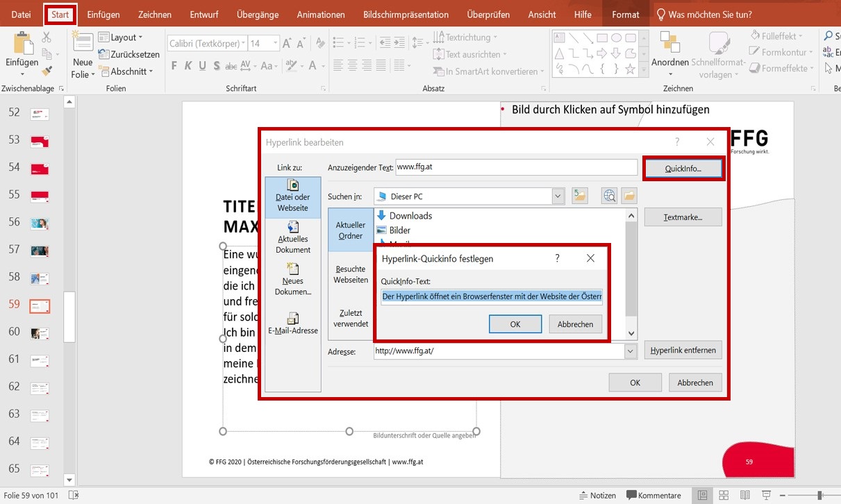The width and height of the screenshot is (841, 504).
Task: Select the oval shape in shapes gallery
Action: 616,38
